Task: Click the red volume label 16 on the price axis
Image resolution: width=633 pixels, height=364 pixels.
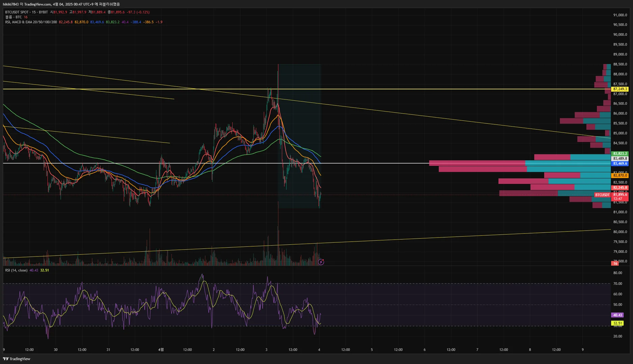Action: click(615, 264)
